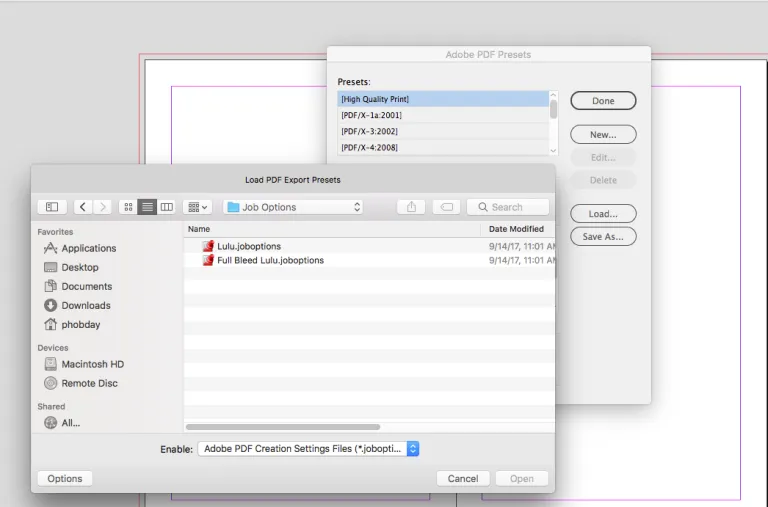Click presets list scroll down arrow

point(553,151)
